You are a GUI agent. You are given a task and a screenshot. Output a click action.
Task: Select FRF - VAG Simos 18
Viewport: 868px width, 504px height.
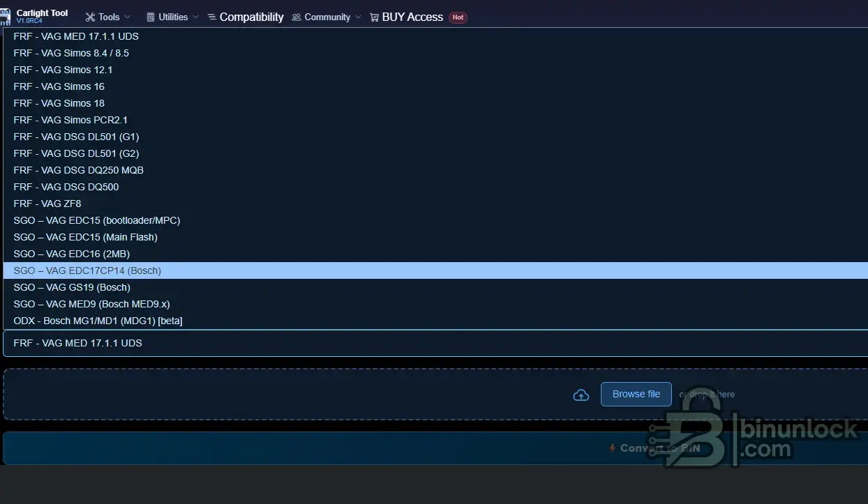[435, 103]
